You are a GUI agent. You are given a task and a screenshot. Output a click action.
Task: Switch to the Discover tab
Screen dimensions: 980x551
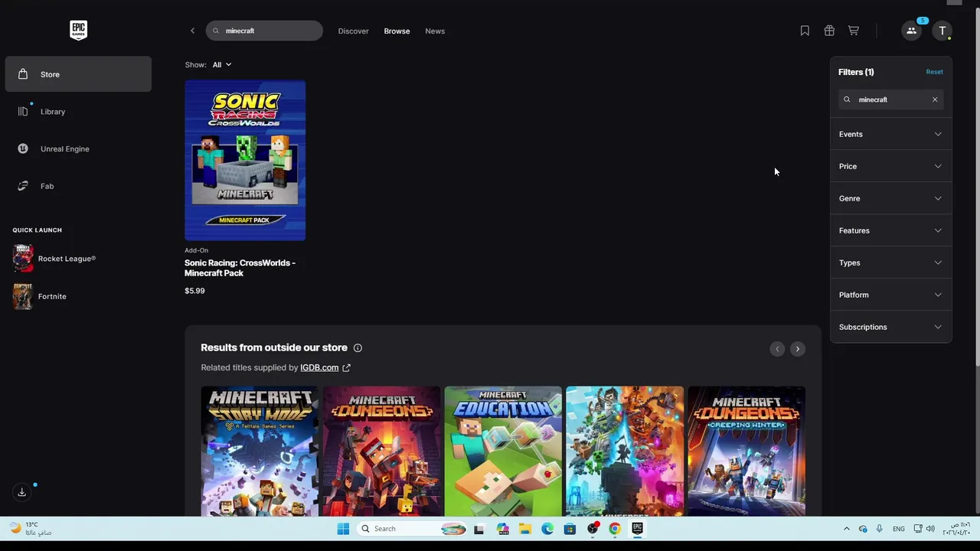pos(353,31)
